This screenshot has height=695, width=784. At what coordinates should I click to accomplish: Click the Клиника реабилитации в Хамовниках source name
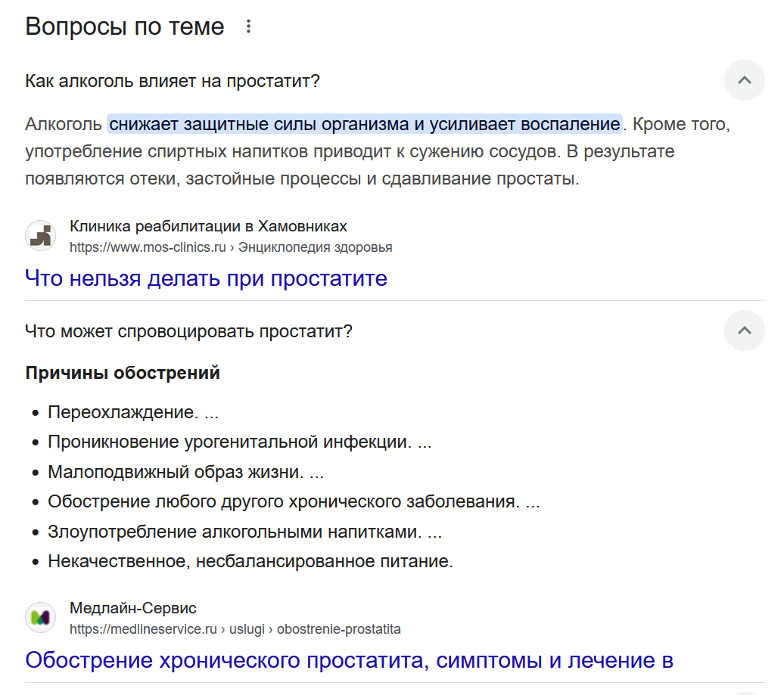point(208,226)
